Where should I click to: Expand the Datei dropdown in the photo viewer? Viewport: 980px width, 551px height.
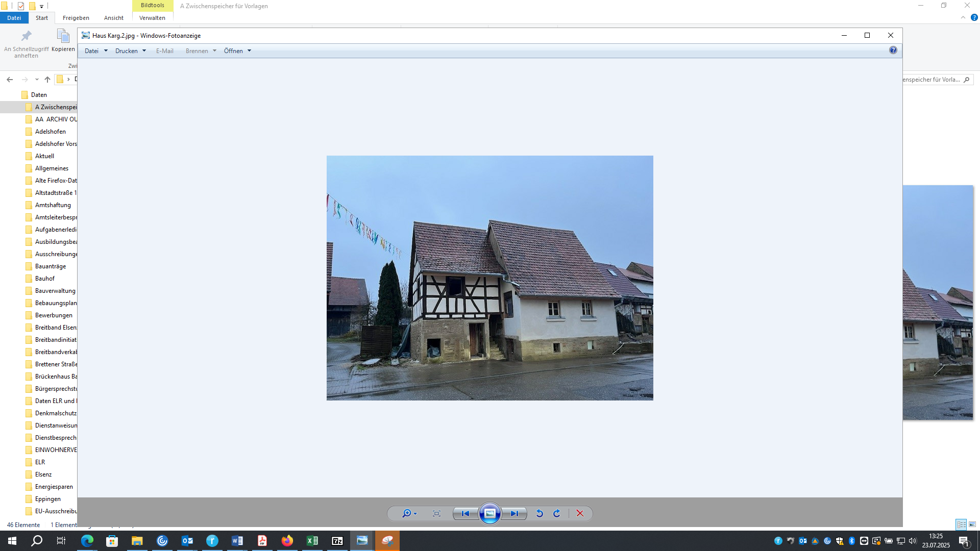95,51
